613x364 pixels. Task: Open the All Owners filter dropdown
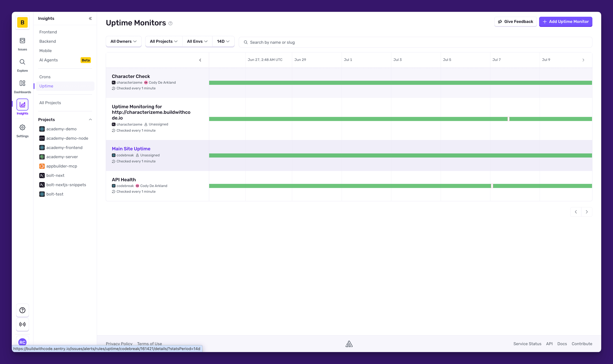(x=124, y=41)
